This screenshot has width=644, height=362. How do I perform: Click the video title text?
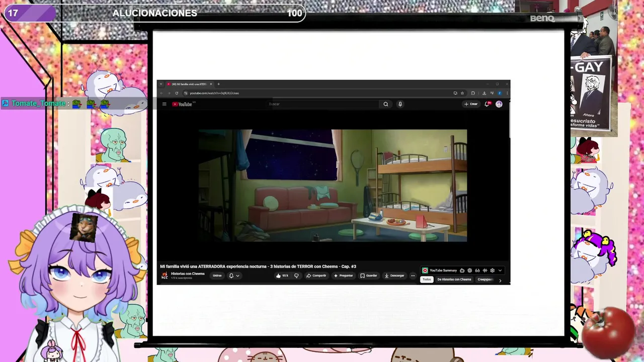pyautogui.click(x=258, y=266)
